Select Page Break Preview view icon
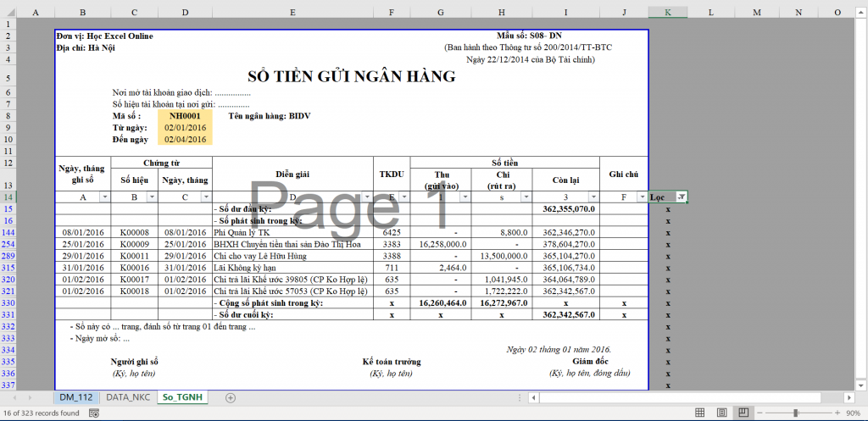 [743, 413]
